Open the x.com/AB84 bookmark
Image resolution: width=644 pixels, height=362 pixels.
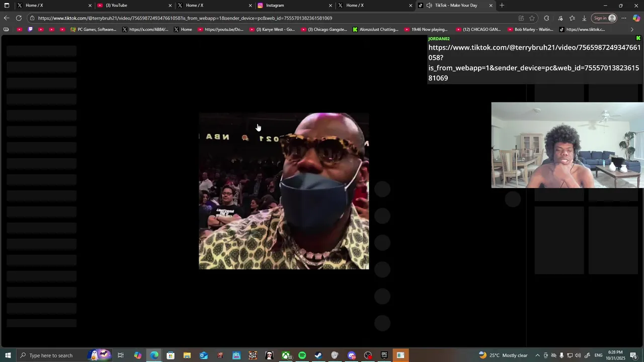(x=145, y=29)
